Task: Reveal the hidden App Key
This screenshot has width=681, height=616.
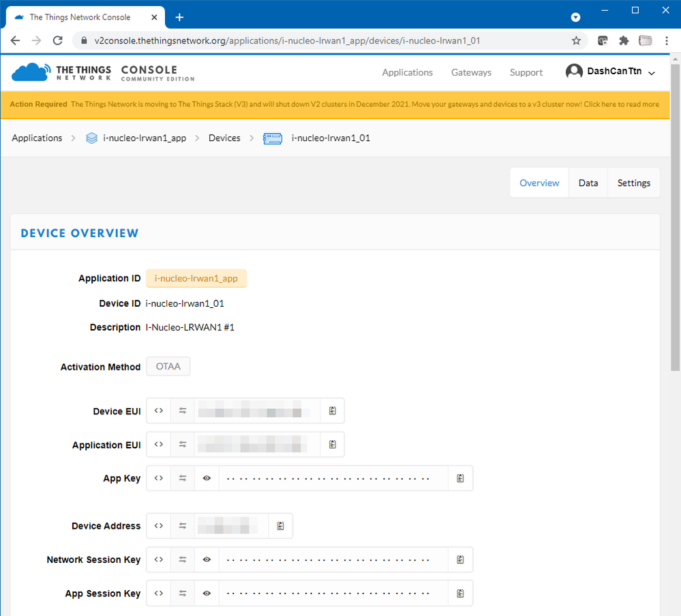Action: coord(207,478)
